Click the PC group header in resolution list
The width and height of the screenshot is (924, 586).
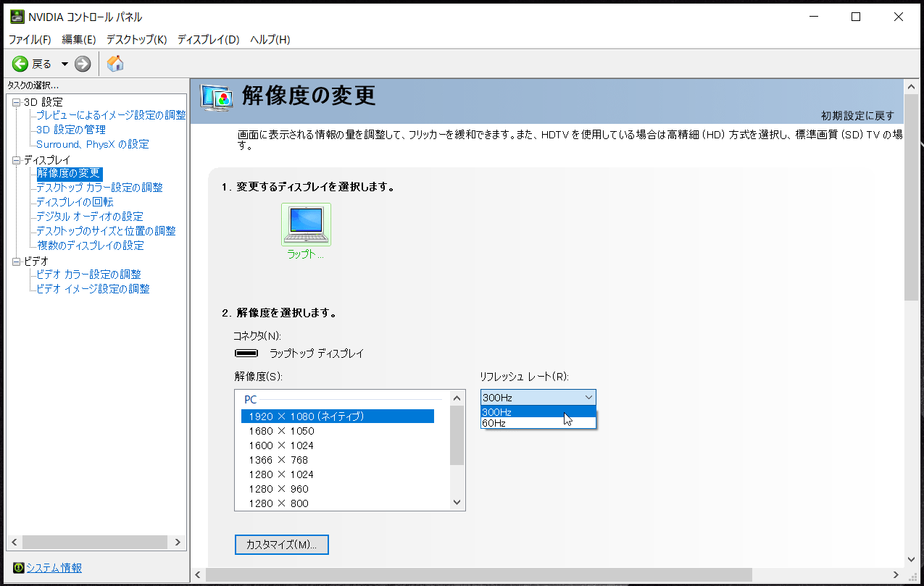pos(251,399)
